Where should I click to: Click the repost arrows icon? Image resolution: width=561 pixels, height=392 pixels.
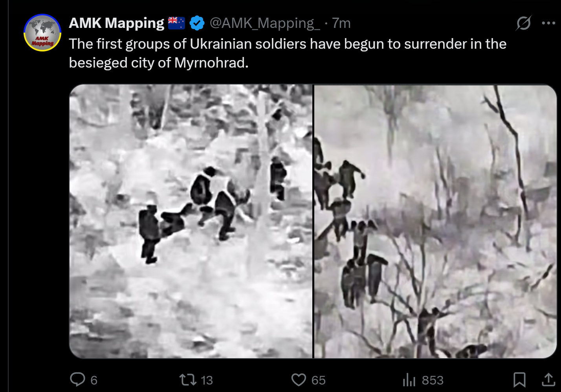click(188, 379)
